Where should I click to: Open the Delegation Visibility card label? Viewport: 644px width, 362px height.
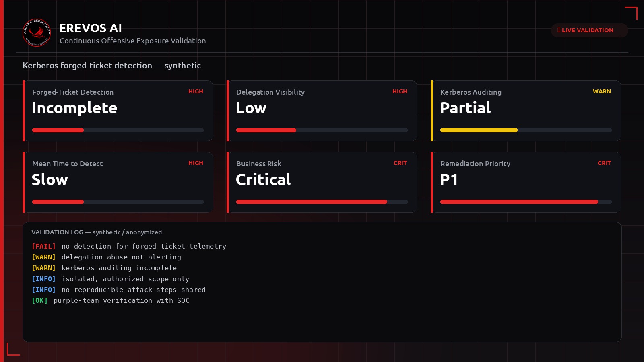click(270, 92)
